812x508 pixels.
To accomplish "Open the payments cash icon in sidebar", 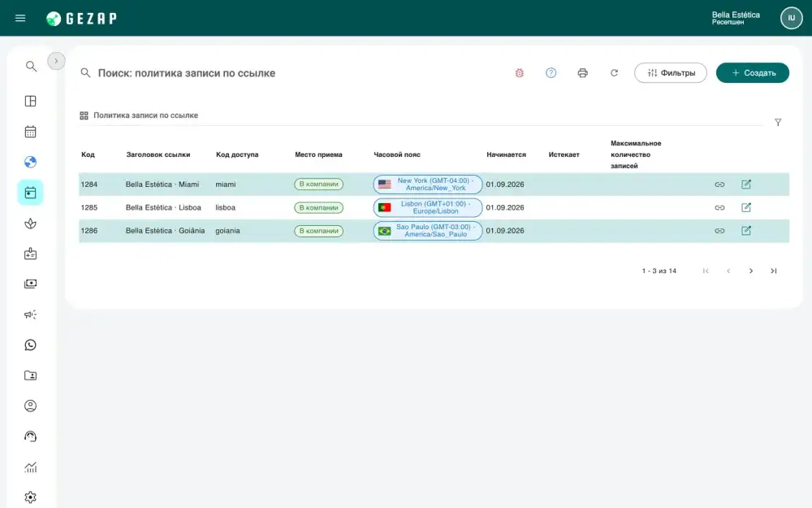I will 31,284.
